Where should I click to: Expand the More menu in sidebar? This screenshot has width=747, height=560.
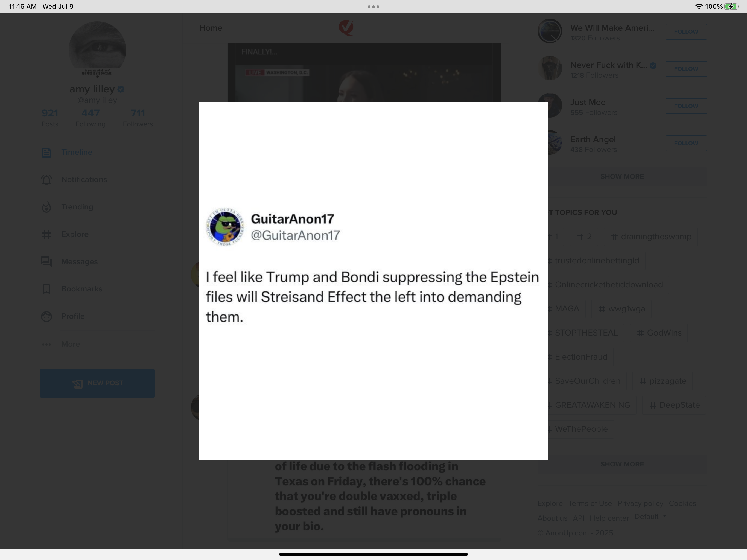point(61,344)
